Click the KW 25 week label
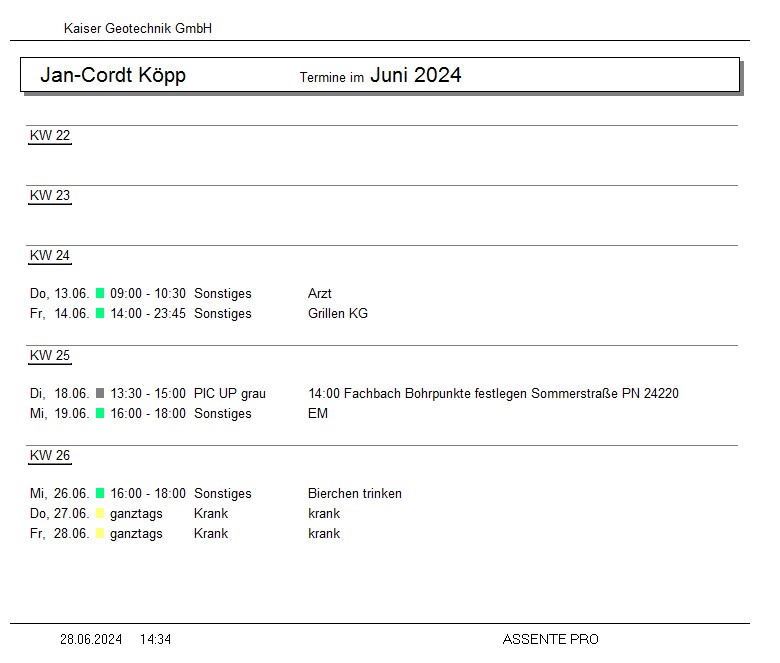The image size is (780, 663). [50, 356]
